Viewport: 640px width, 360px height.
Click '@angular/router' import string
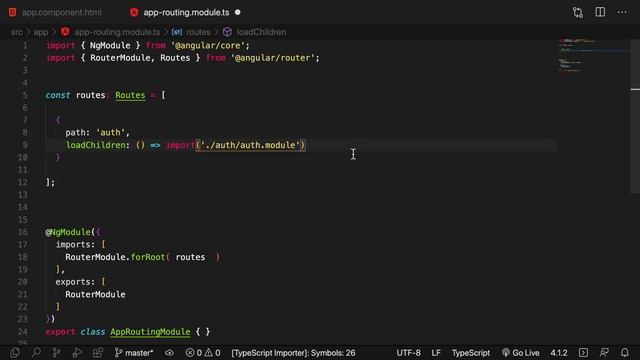(x=273, y=58)
